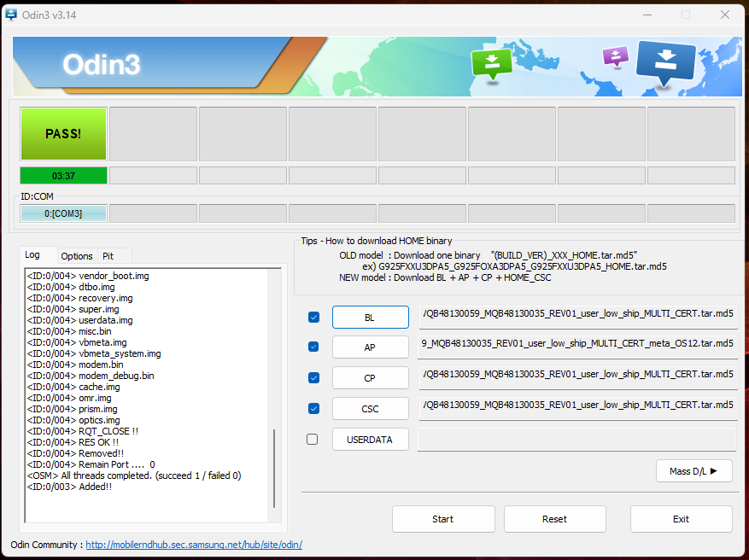Image resolution: width=749 pixels, height=560 pixels.
Task: Click the Odin3 banner logo
Action: 102,64
